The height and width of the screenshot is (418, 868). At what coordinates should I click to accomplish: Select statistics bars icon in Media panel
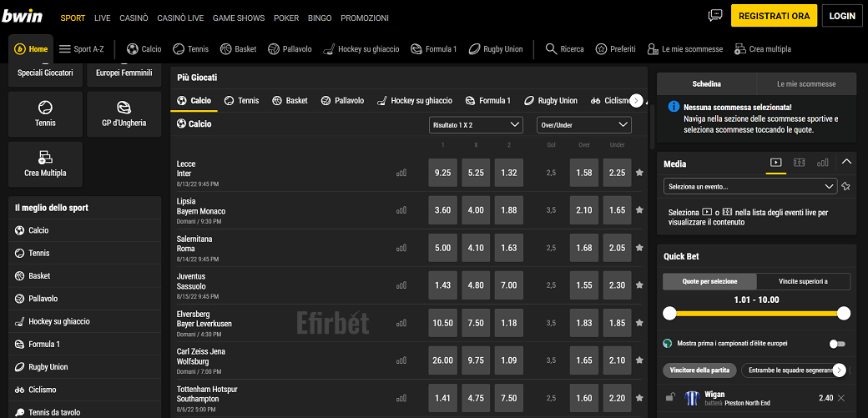(823, 163)
